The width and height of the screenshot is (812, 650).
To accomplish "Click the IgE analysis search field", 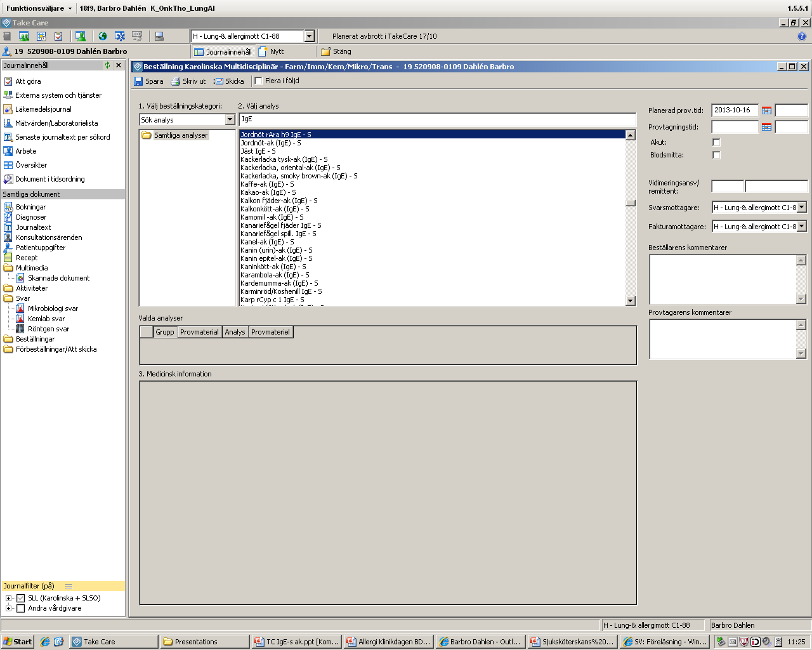I will pos(437,119).
